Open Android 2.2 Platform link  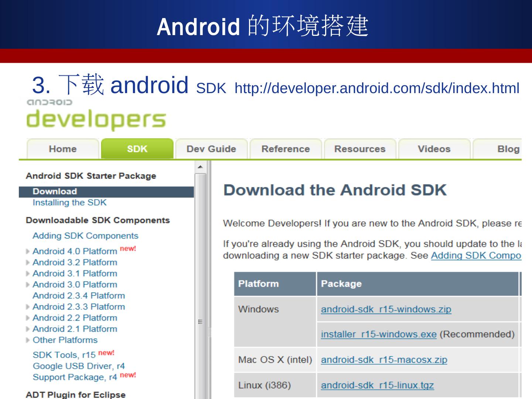click(75, 318)
